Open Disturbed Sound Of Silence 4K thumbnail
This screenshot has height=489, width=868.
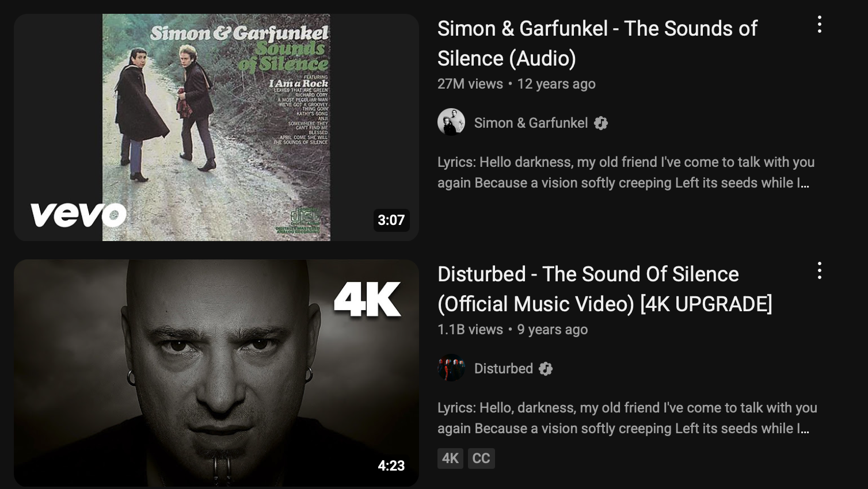coord(216,373)
